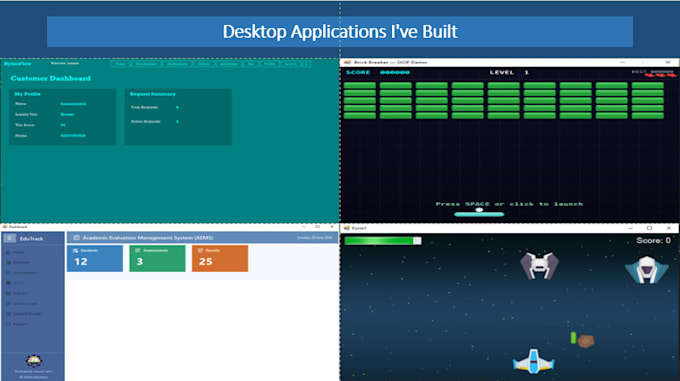Click the Dashboard window title bar icon
The width and height of the screenshot is (680, 381).
tap(5, 227)
